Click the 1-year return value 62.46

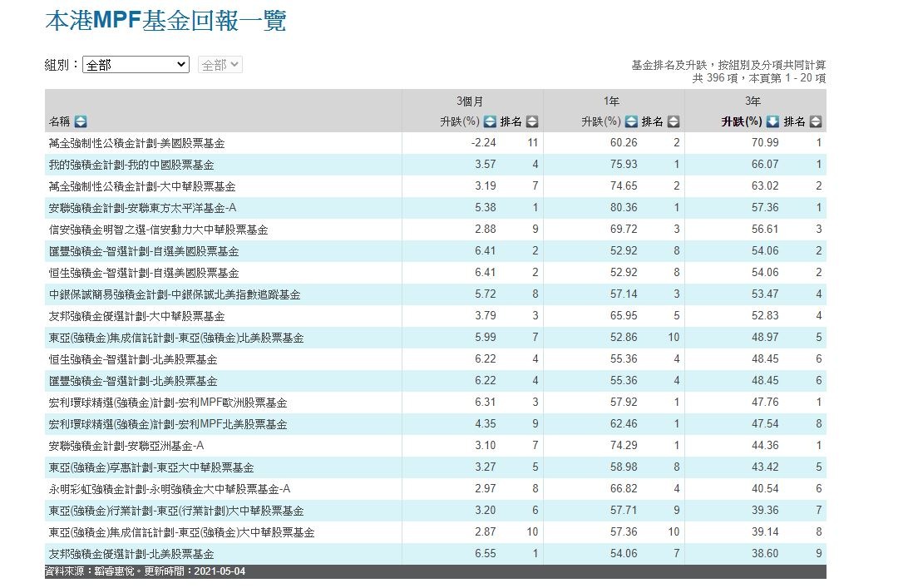(624, 424)
